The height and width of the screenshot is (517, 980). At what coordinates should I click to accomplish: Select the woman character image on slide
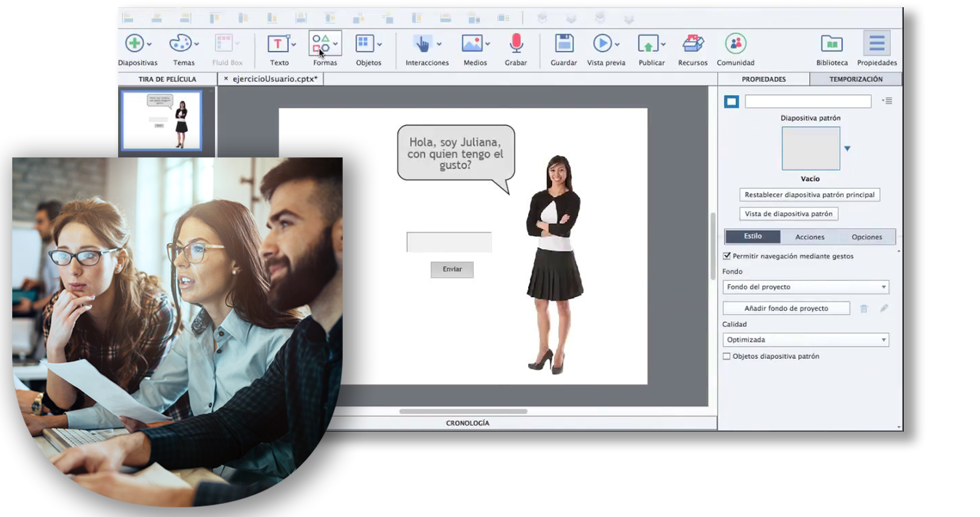(554, 265)
